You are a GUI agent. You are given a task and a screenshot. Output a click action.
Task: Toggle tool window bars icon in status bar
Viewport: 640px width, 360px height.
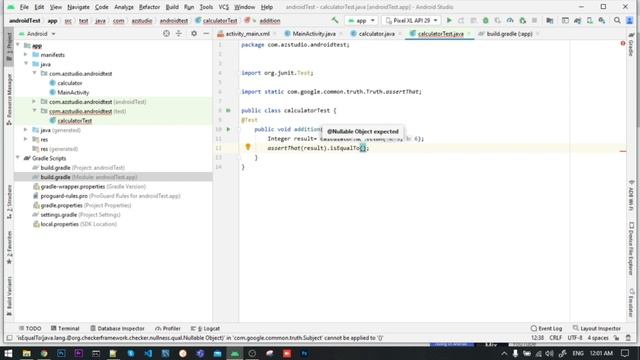(x=9, y=338)
